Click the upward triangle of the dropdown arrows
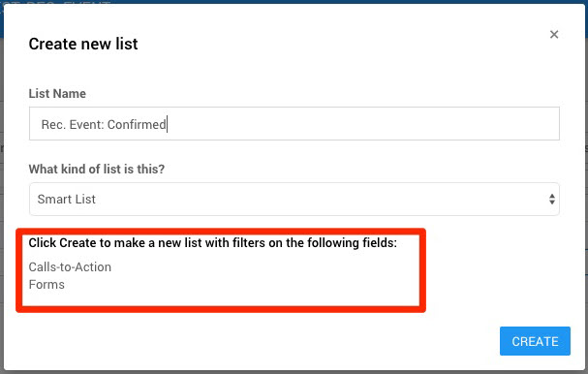The height and width of the screenshot is (374, 588). point(551,196)
